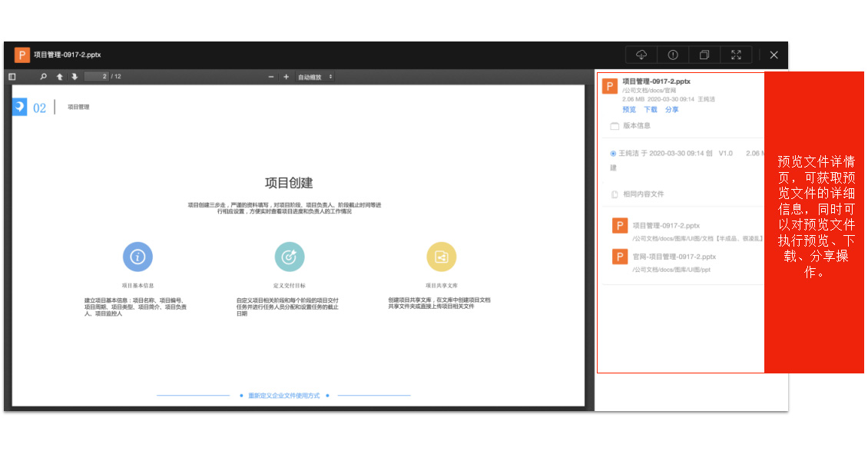The image size is (868, 461).
Task: Open the find-in-document search tool
Action: tap(43, 77)
